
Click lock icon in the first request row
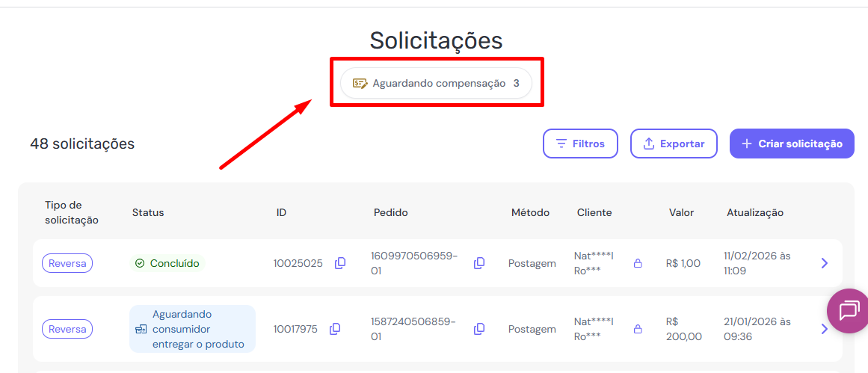point(638,263)
